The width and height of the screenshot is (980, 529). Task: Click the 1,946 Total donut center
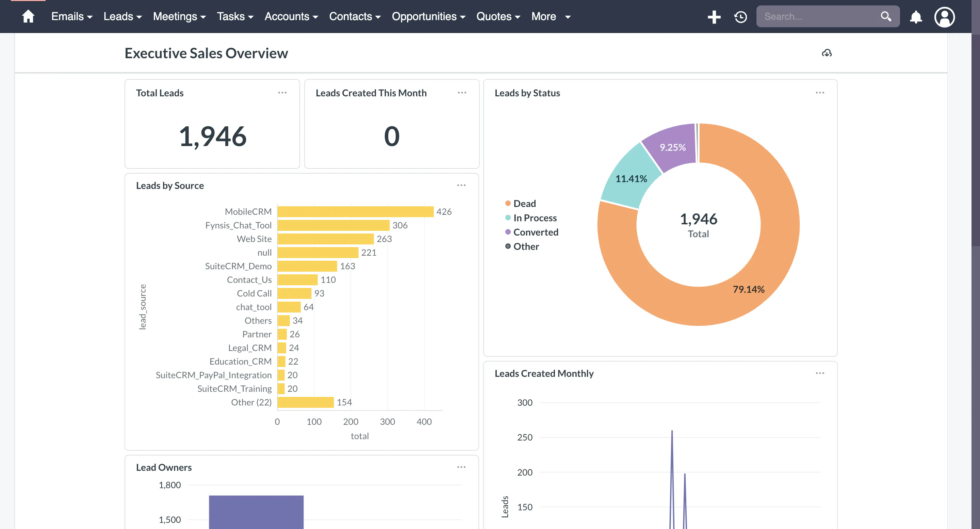pos(699,225)
